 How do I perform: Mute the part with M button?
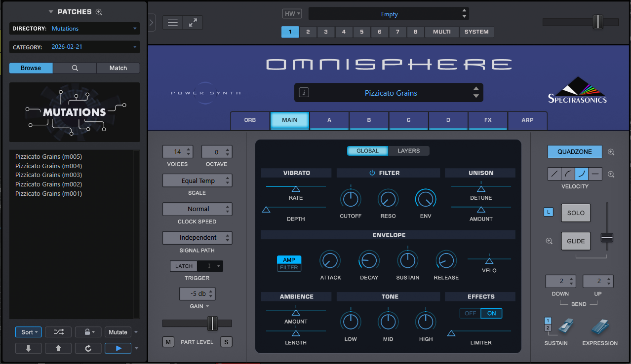(x=168, y=342)
